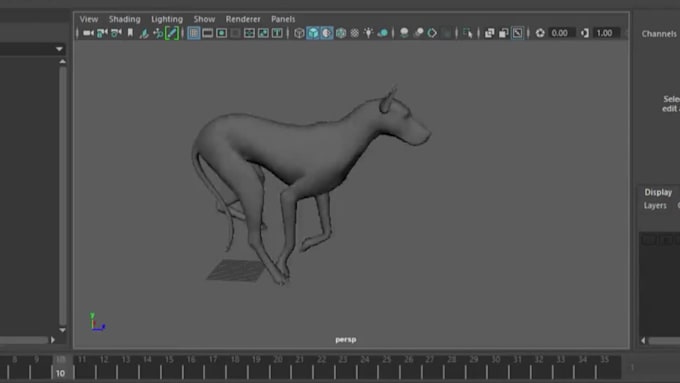This screenshot has height=383, width=680.
Task: Click the gamma value field 1.00
Action: [x=606, y=33]
